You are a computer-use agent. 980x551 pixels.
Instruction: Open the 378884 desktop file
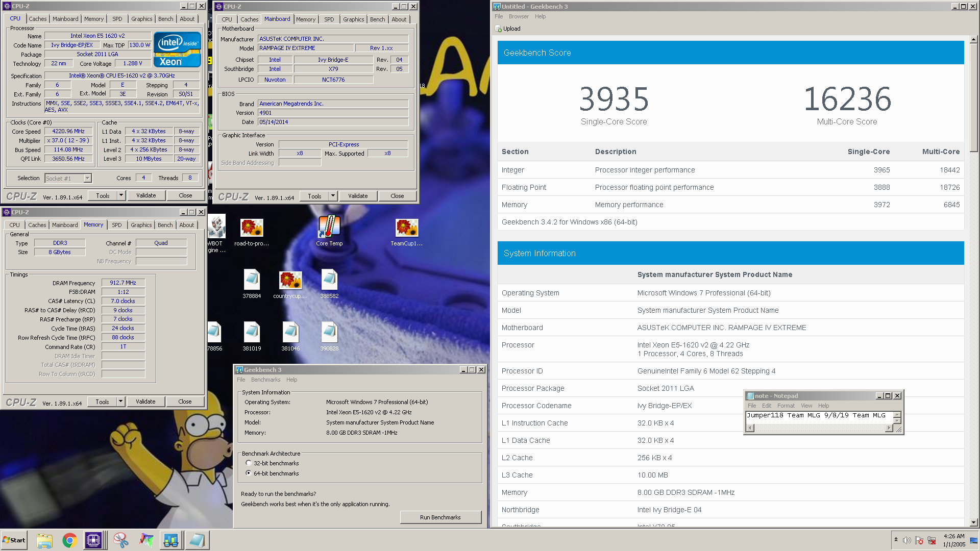point(252,284)
